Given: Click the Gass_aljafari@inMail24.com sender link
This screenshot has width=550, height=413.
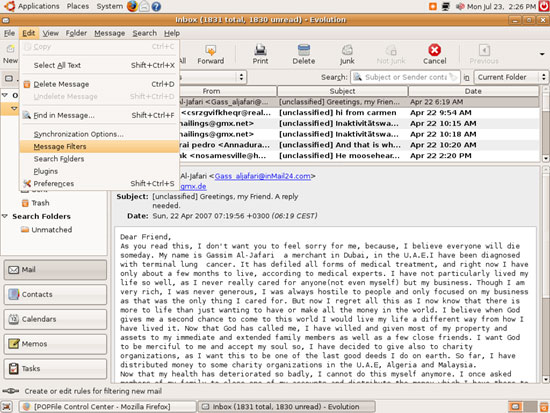Looking at the screenshot, I should coord(262,176).
